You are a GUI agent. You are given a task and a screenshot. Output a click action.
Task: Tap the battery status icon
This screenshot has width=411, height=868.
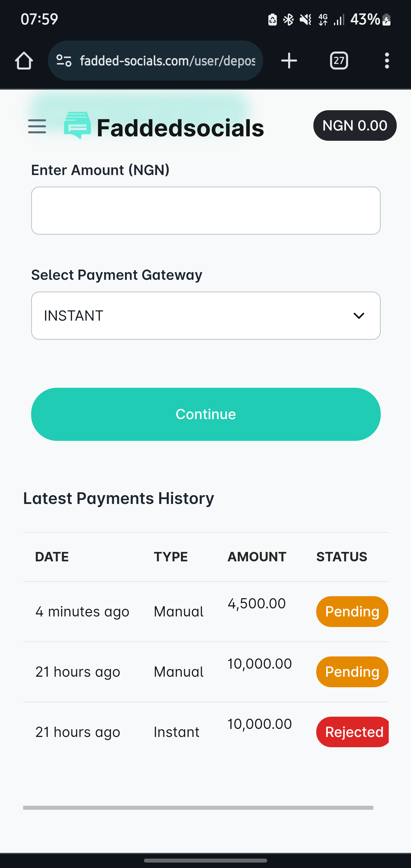click(x=387, y=19)
